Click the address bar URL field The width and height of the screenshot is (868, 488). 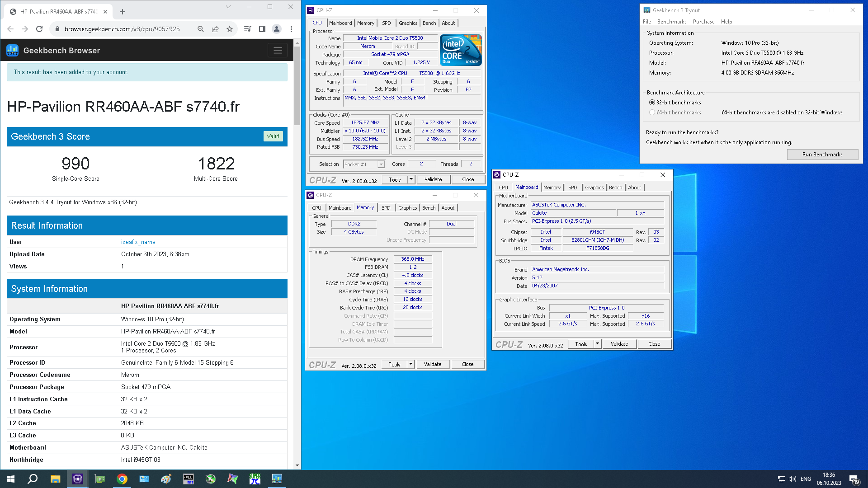pyautogui.click(x=122, y=29)
